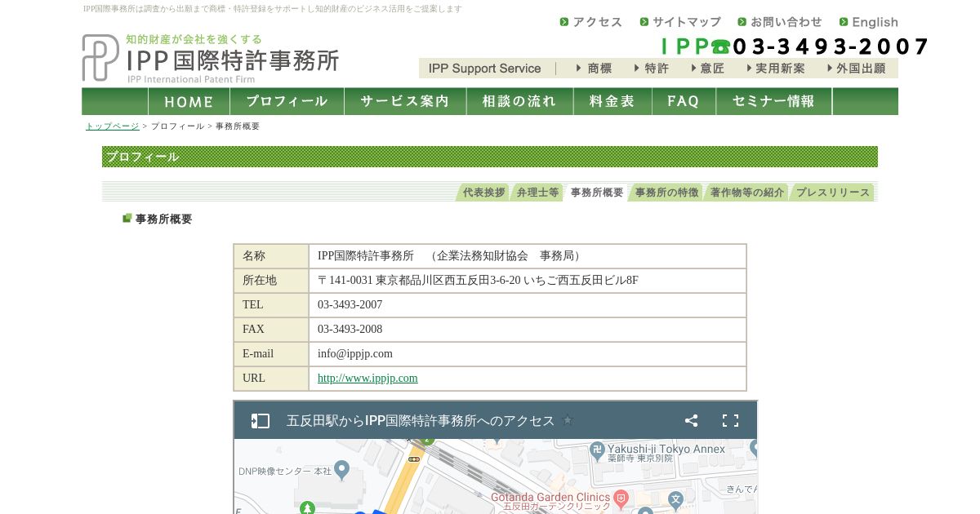Open the 意匠 support menu item
This screenshot has height=514, width=980.
click(x=707, y=69)
